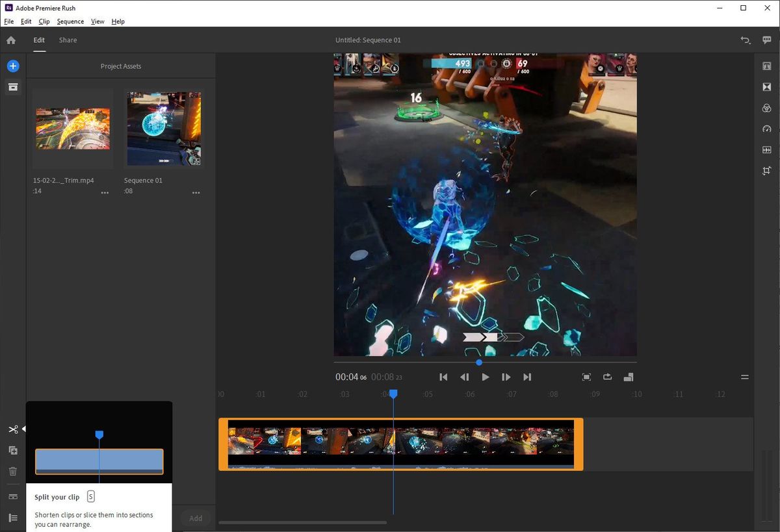780x532 pixels.
Task: Switch to the Share tab
Action: click(68, 40)
